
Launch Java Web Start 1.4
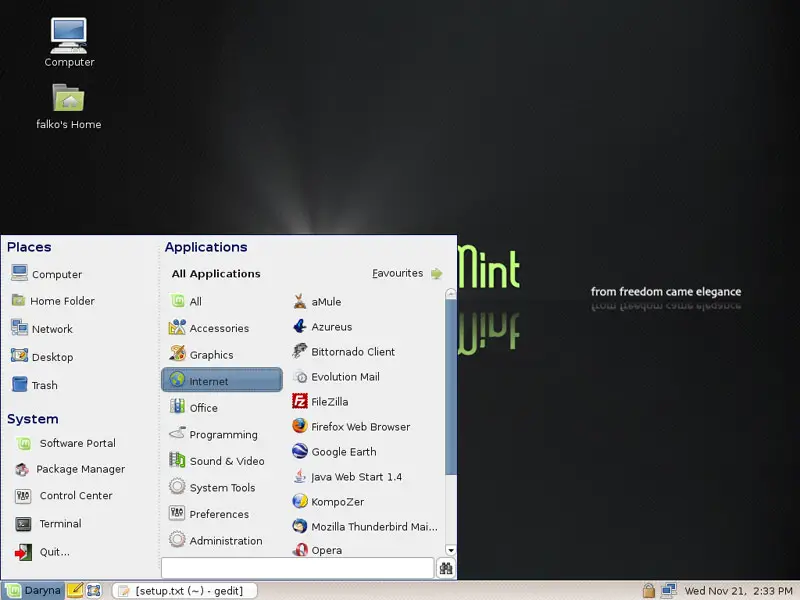[x=347, y=477]
